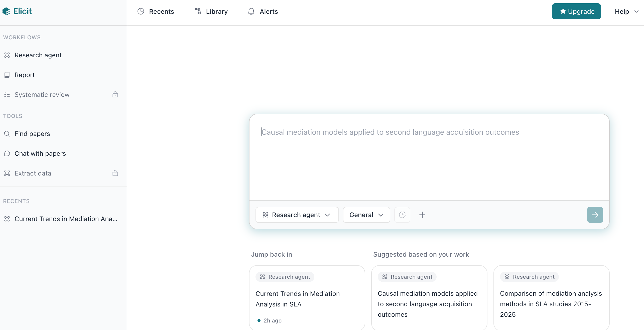This screenshot has height=330, width=644.
Task: Click the star icon on Upgrade button
Action: click(x=563, y=11)
